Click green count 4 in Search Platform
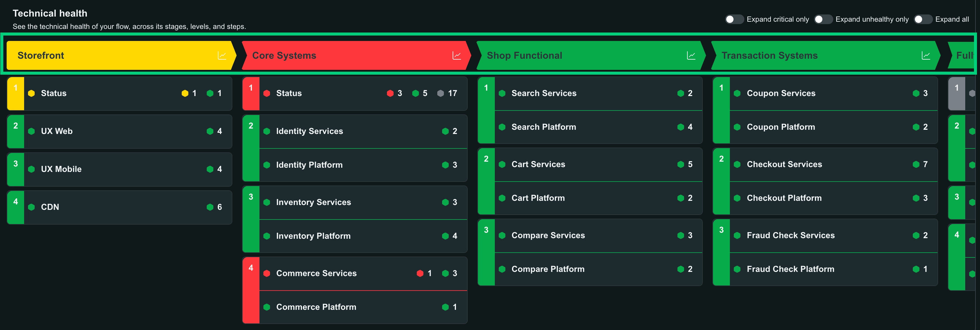980x330 pixels. tap(685, 127)
